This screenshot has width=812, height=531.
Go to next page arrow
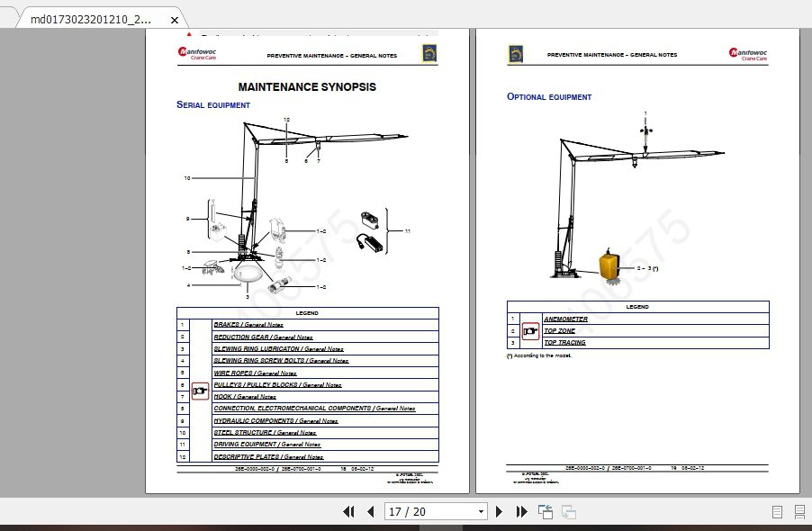click(x=500, y=511)
